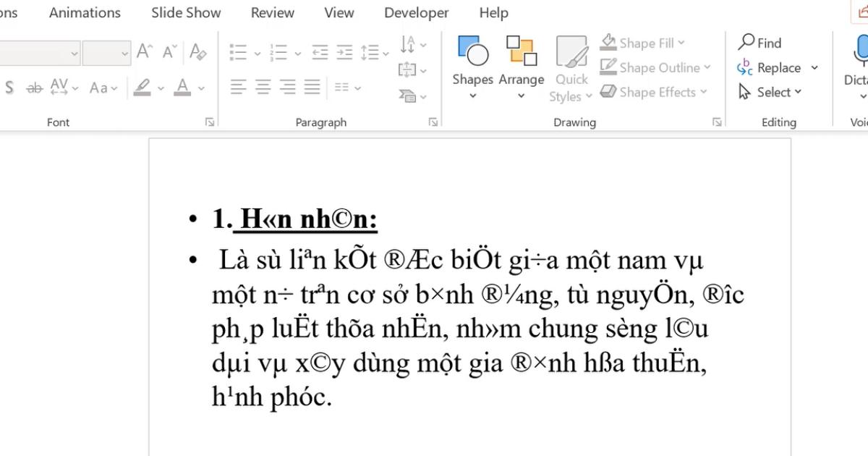Open Align Text vertical options

(x=412, y=70)
